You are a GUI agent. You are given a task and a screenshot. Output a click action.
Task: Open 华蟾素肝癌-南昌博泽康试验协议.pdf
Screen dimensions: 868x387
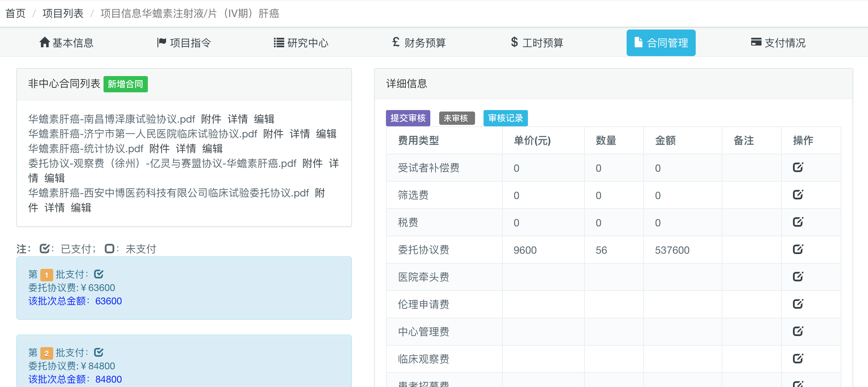pyautogui.click(x=112, y=119)
